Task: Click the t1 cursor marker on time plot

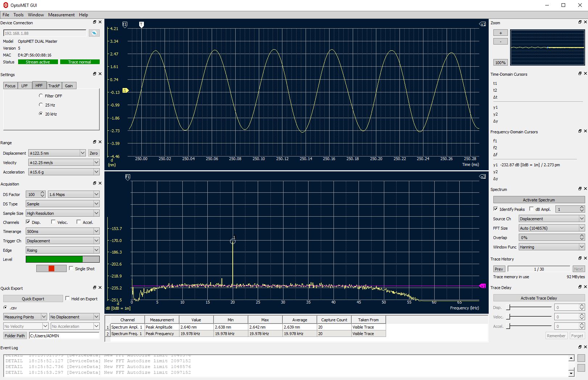Action: (x=125, y=25)
